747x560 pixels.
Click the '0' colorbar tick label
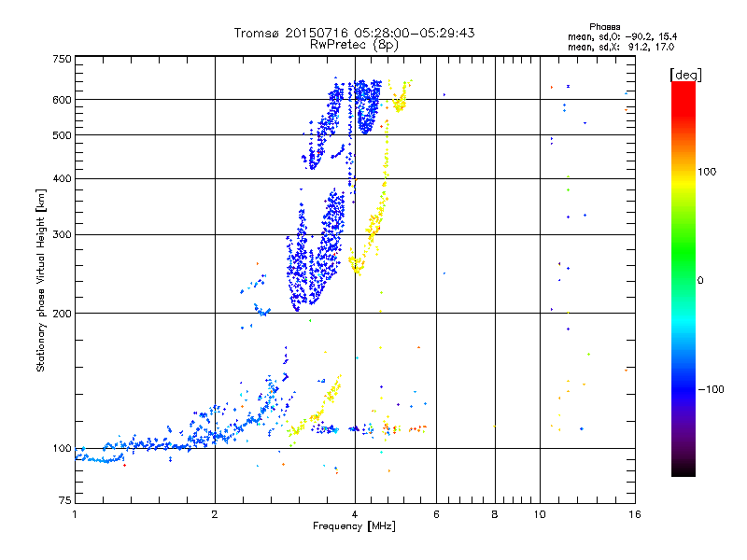point(700,281)
